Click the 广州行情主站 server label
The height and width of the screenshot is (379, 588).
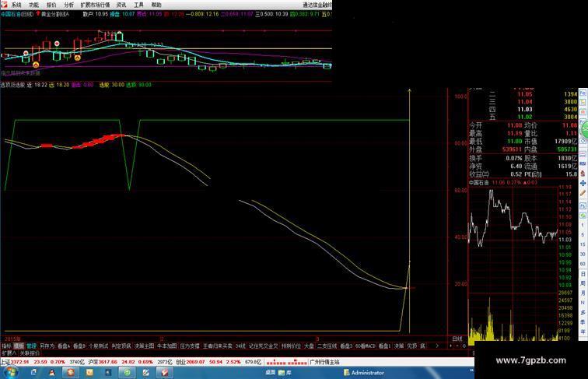pyautogui.click(x=325, y=362)
